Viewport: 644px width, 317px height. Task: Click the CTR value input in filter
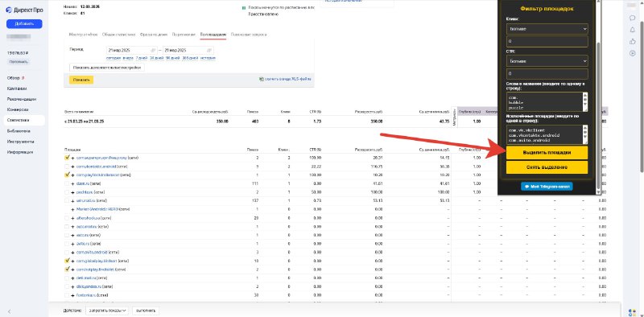[x=547, y=74]
